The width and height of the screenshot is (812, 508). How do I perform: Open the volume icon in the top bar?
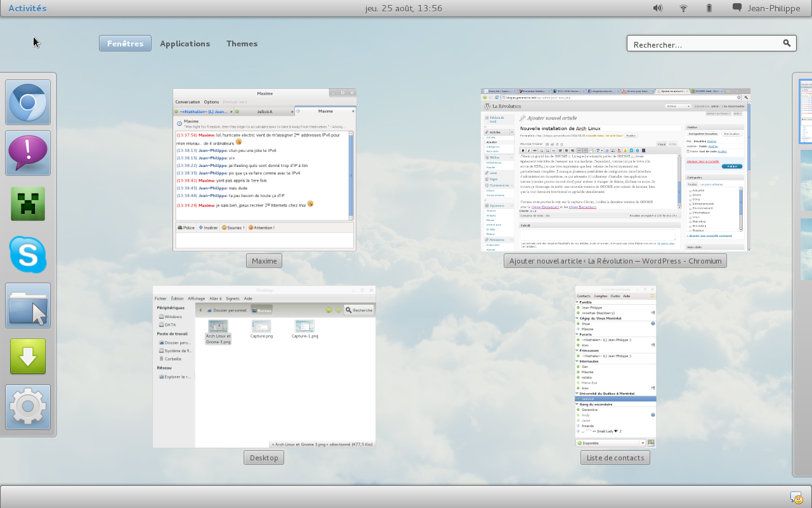coord(657,8)
